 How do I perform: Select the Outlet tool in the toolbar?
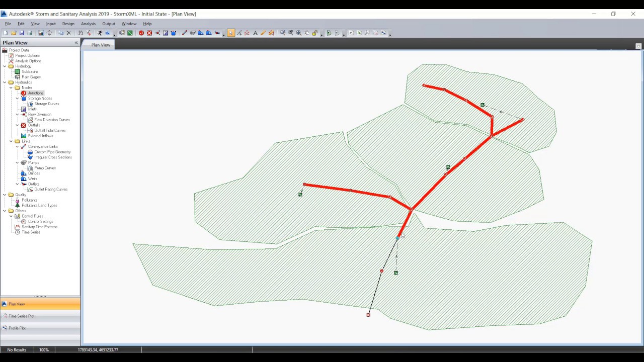(x=217, y=33)
